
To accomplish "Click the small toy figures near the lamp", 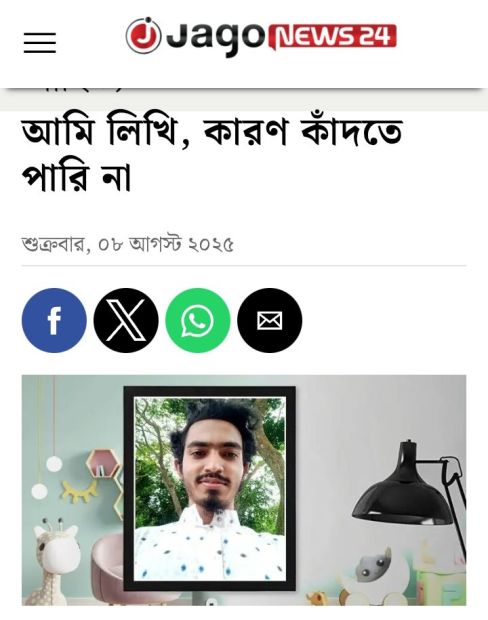I will tap(376, 565).
